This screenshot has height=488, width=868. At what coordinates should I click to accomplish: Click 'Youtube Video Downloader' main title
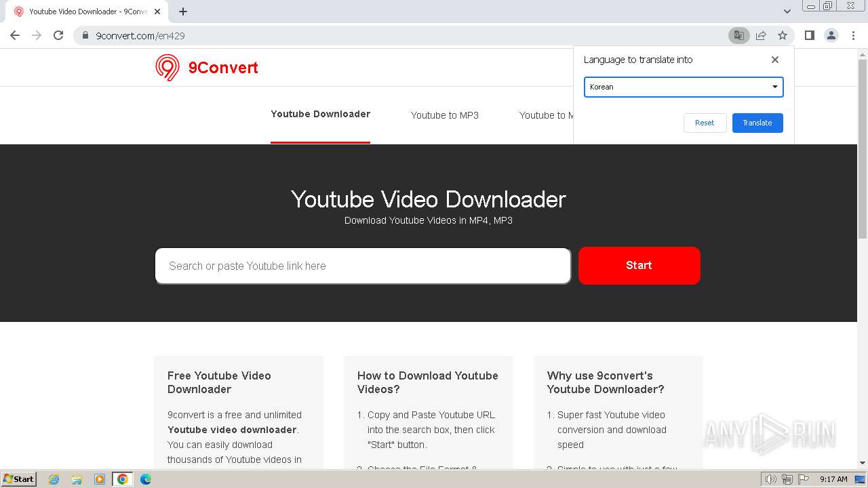[429, 199]
